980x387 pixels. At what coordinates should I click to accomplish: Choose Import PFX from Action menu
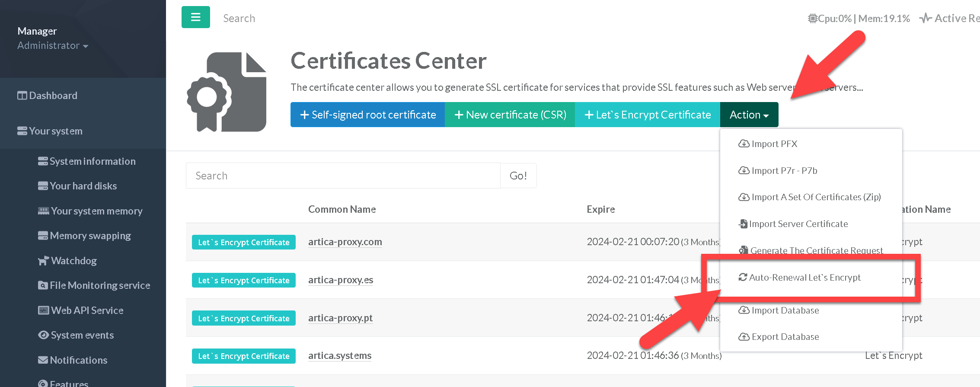coord(774,144)
